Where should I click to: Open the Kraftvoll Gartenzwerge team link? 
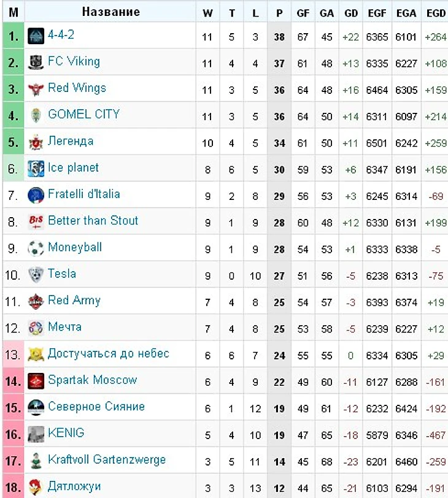coord(107,459)
